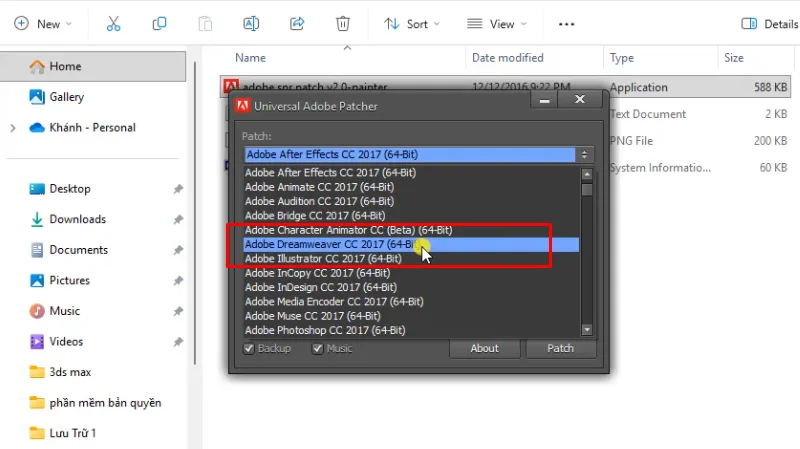Choose Adobe InCopy CC 2017 (64-Bit)

[412, 273]
